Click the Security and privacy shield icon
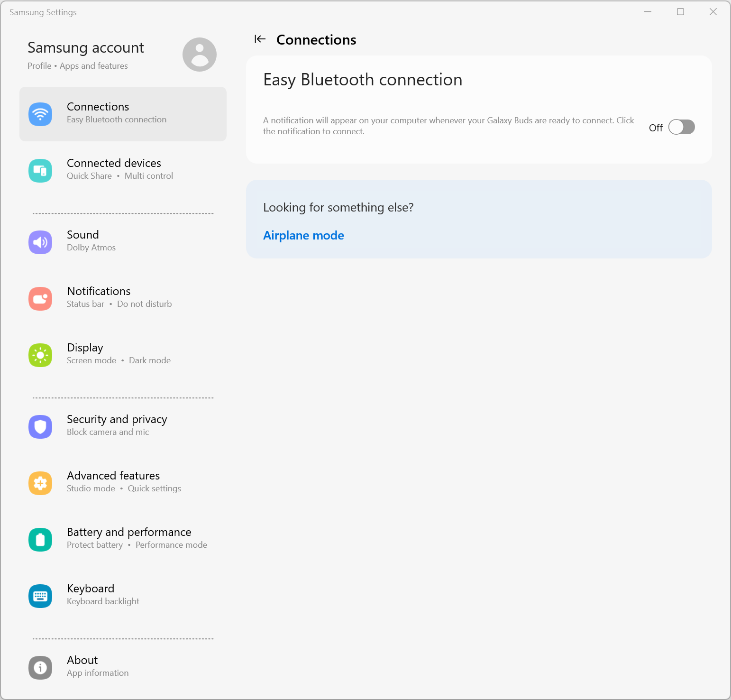The width and height of the screenshot is (731, 700). coord(40,427)
